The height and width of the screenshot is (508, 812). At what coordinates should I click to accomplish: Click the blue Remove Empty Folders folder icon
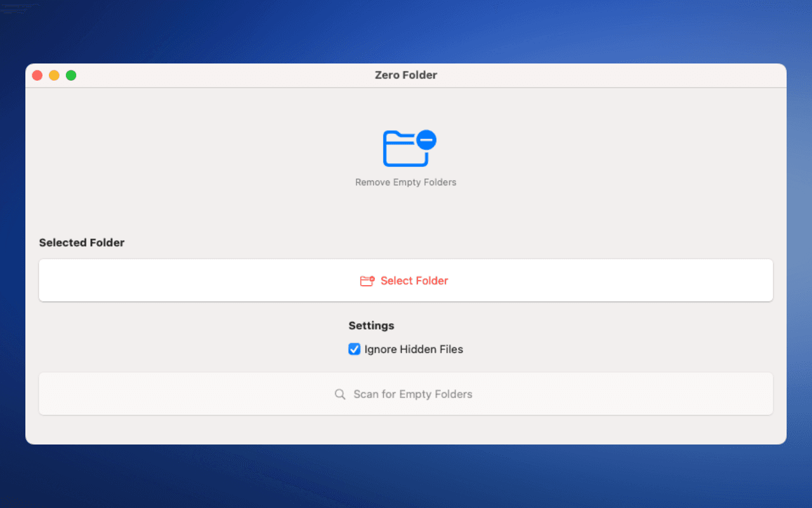point(406,147)
